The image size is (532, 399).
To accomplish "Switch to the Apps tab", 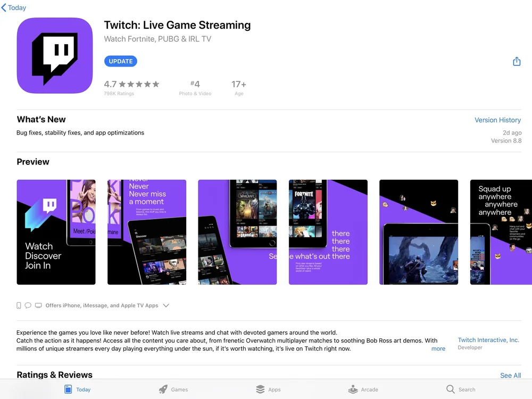I will tap(268, 389).
